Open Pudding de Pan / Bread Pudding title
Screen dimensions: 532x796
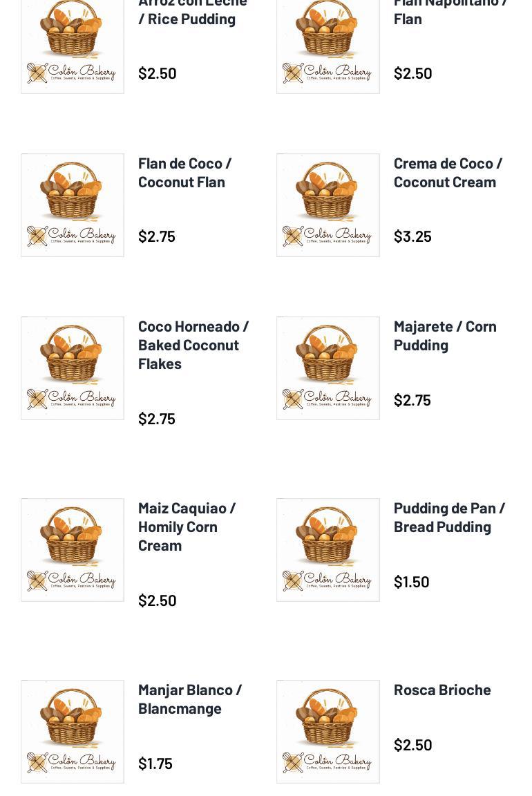[x=449, y=517]
